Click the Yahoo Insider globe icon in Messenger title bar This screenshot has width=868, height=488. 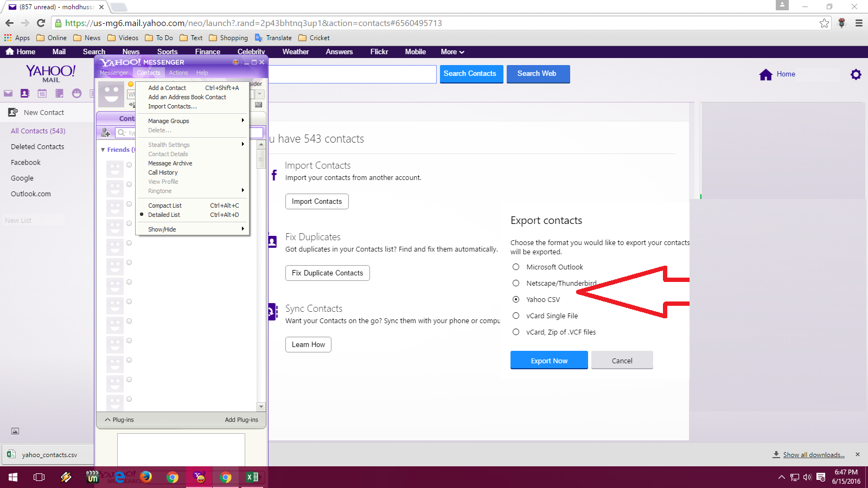(235, 62)
